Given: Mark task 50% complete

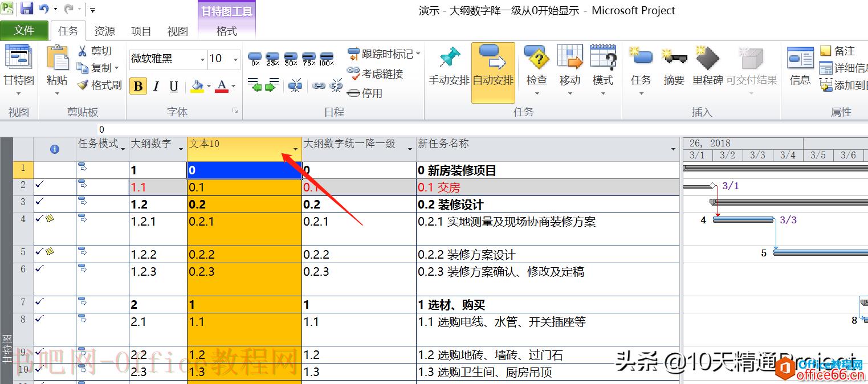Looking at the screenshot, I should coord(291,58).
